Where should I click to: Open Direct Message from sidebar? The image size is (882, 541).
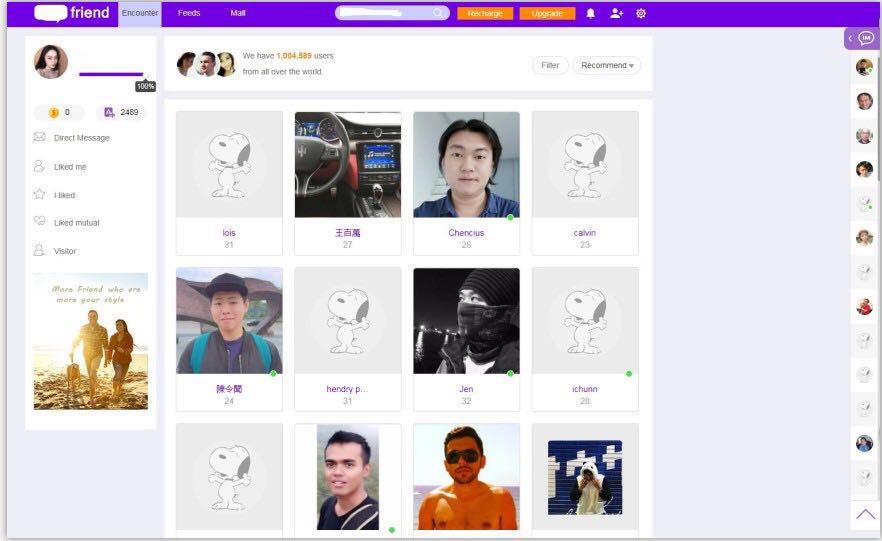tap(82, 138)
